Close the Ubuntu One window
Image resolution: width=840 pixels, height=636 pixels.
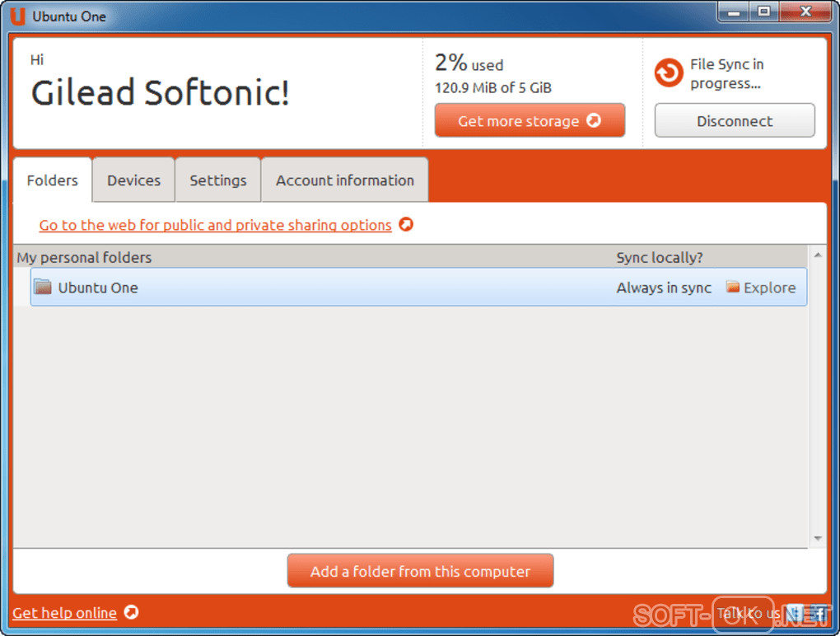pos(805,12)
